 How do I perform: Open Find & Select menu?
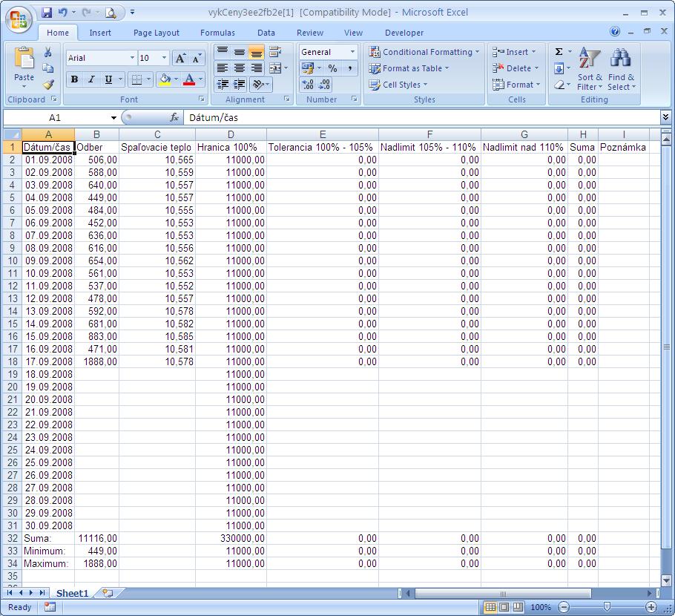point(621,69)
